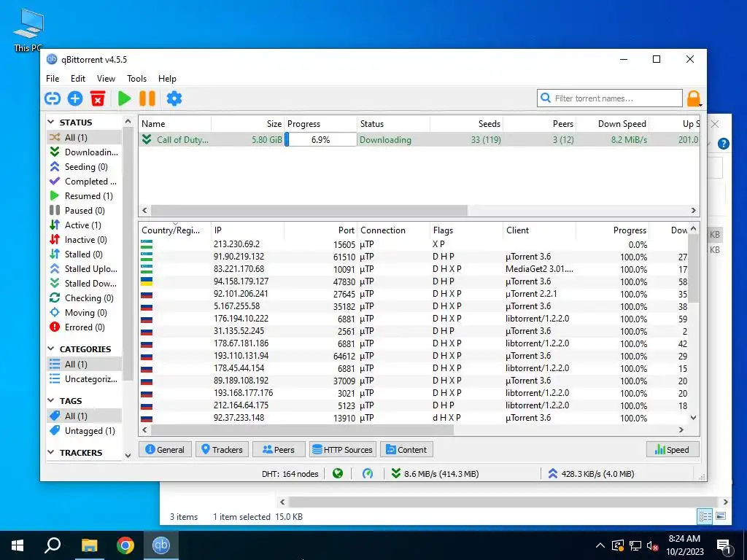Open the Windows Start menu

point(18,545)
